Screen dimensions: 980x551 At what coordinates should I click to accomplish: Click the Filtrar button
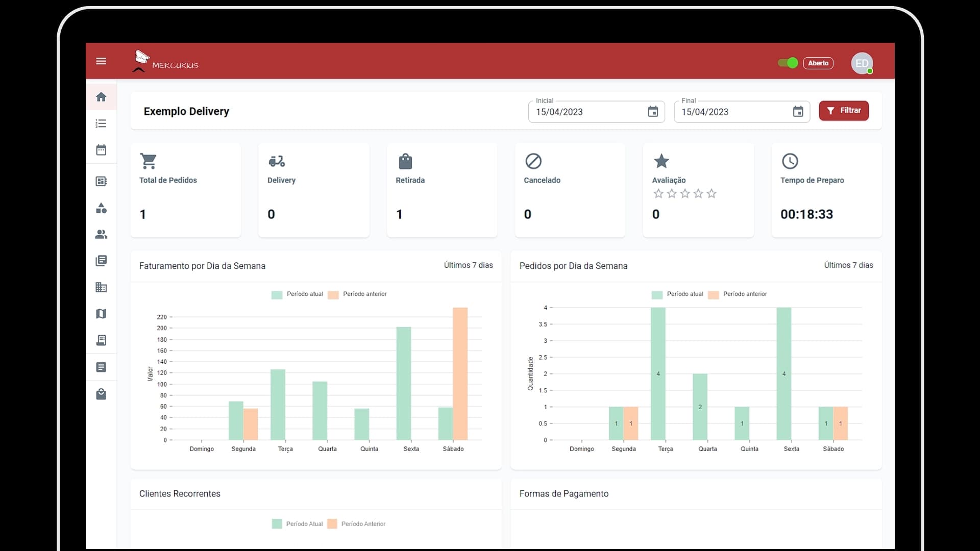[844, 111]
